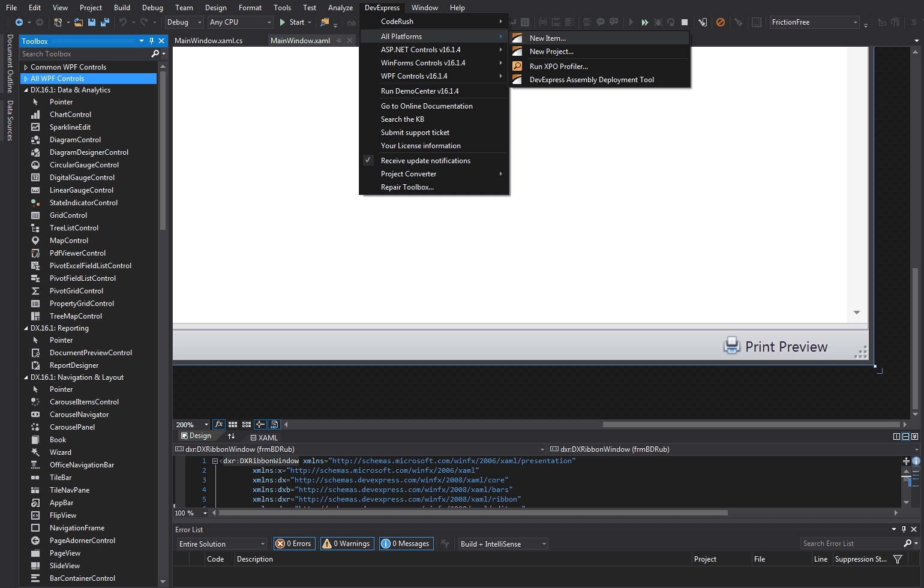Click the XAML editor horizontal scrollbar

coord(473,513)
